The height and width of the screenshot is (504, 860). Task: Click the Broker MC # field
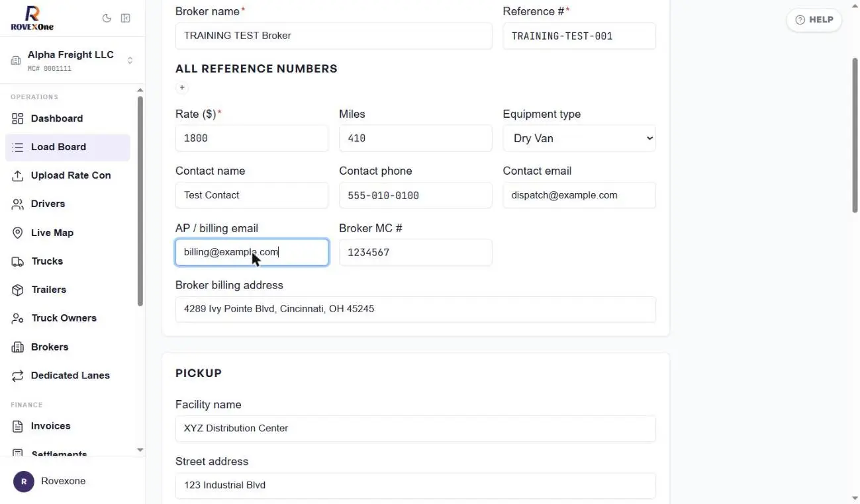[416, 253]
